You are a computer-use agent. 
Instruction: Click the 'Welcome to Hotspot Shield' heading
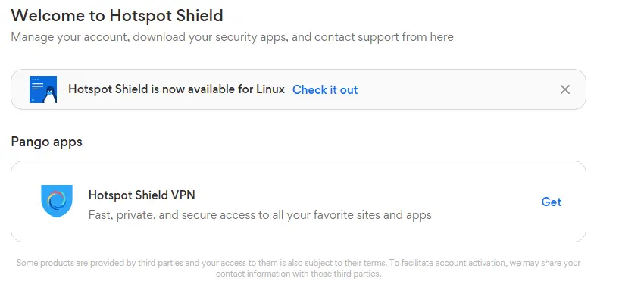(117, 16)
